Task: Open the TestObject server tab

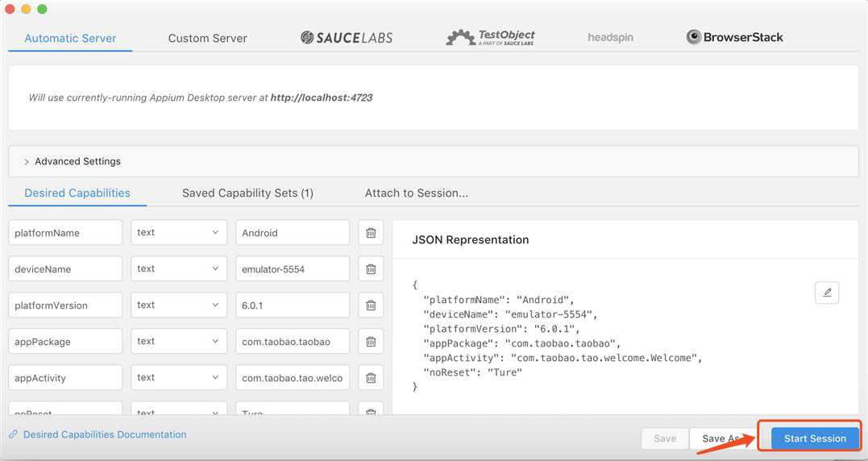Action: point(490,38)
